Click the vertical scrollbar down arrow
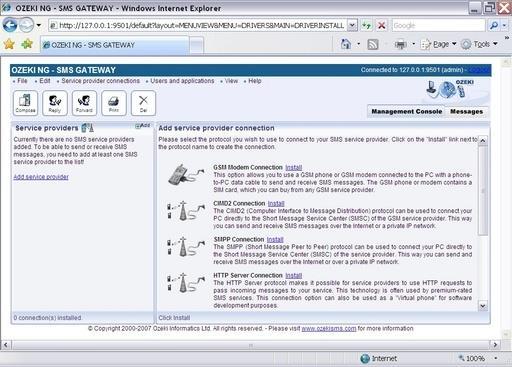This screenshot has width=512, height=367. (x=483, y=306)
